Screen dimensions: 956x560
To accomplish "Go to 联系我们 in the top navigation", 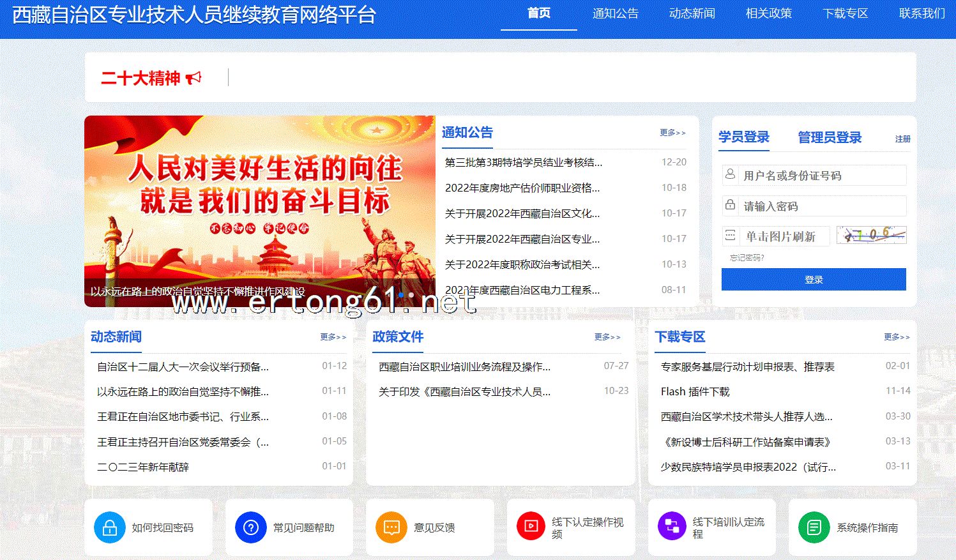I will pyautogui.click(x=922, y=13).
